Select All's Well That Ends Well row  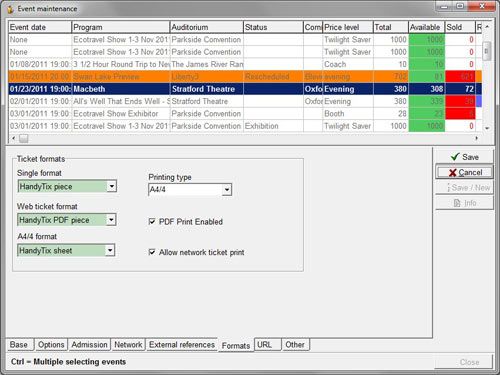[x=245, y=101]
